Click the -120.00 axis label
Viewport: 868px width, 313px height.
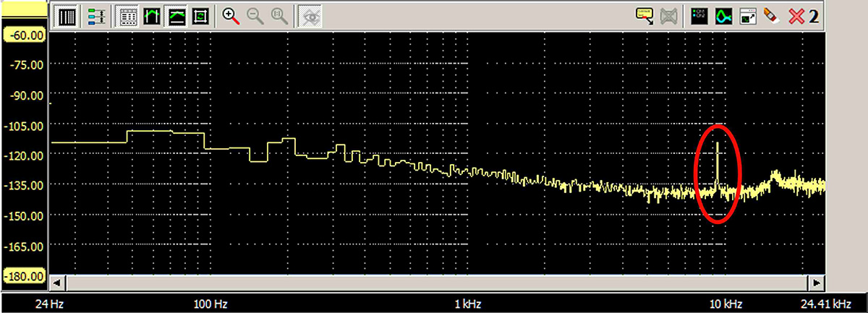pos(26,155)
